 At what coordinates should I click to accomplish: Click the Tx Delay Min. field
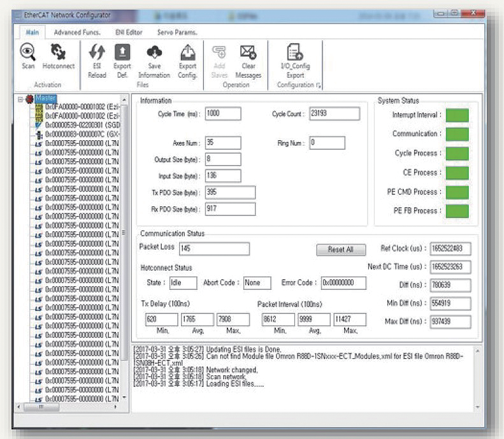[x=162, y=319]
